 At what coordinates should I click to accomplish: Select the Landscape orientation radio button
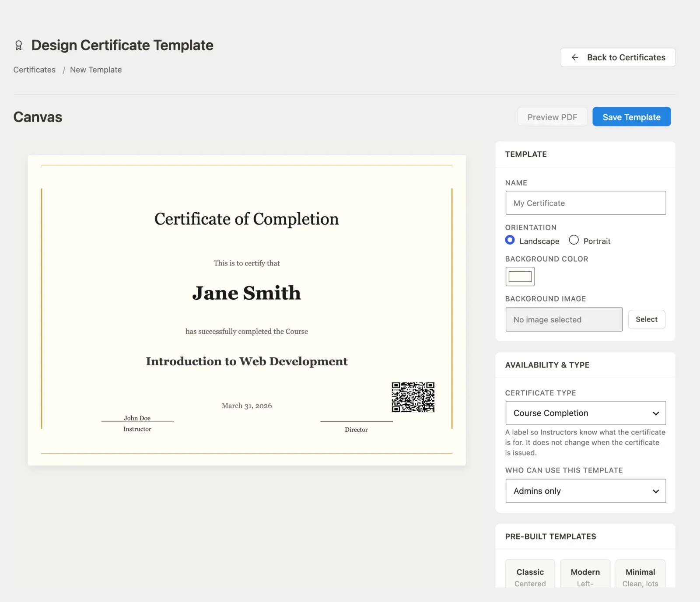(x=510, y=240)
